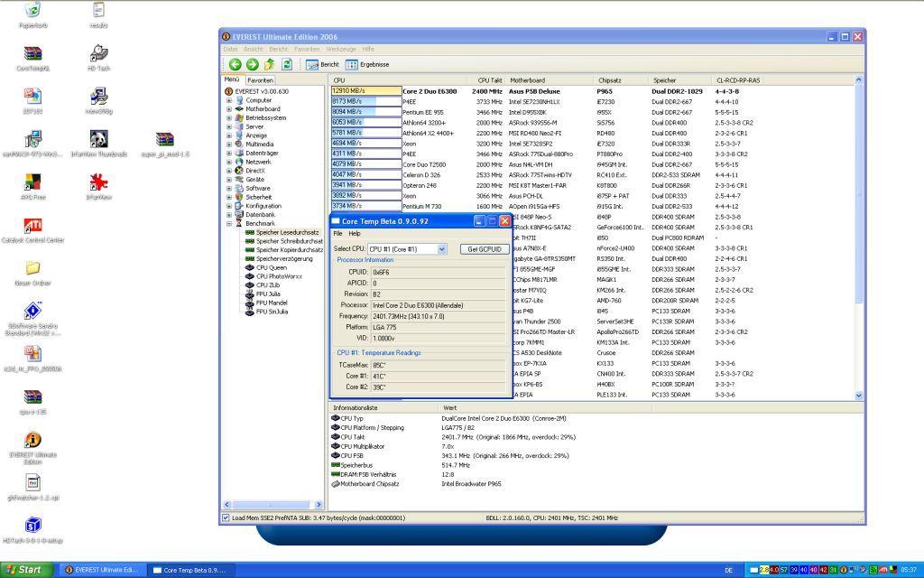This screenshot has height=578, width=924.
Task: Click the sidebar horizontal scrollbar right arrow
Action: (x=319, y=505)
